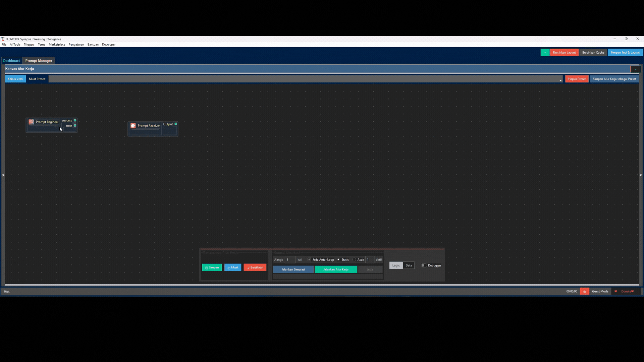Viewport: 644px width, 362px height.
Task: Enable the Debugger toggle switch
Action: pyautogui.click(x=424, y=265)
